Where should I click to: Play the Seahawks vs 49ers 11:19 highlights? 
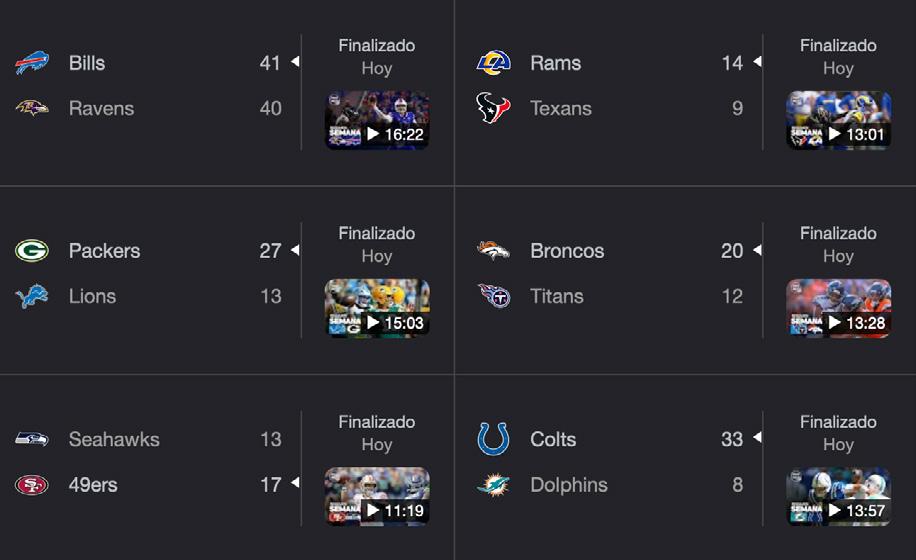pyautogui.click(x=377, y=497)
